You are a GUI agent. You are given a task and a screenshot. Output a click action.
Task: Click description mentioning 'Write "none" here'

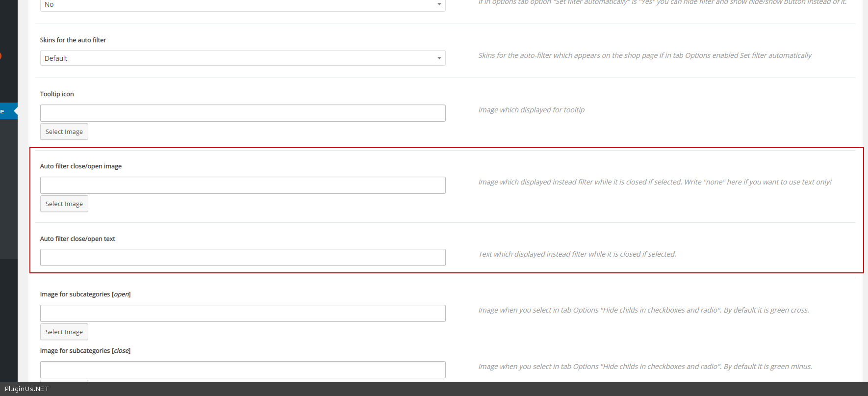pos(655,182)
